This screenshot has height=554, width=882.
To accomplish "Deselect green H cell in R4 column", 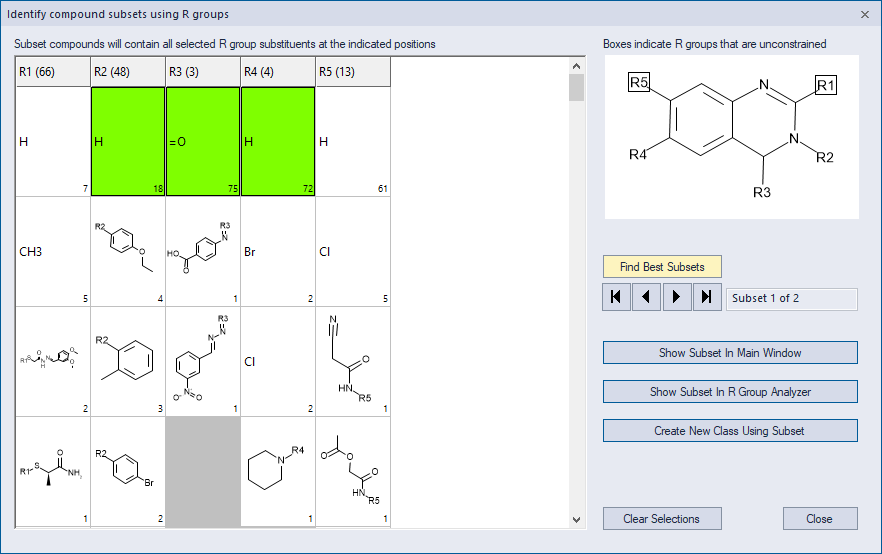I will [278, 141].
